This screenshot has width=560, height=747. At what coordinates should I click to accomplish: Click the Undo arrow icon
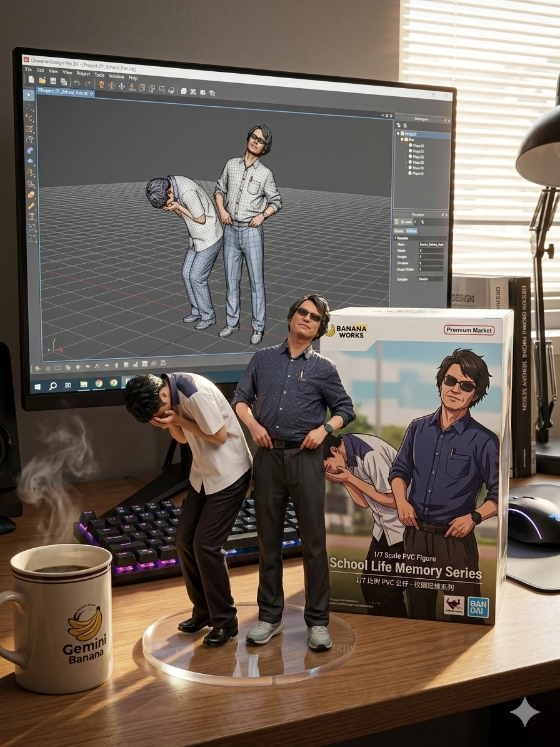pos(77,83)
